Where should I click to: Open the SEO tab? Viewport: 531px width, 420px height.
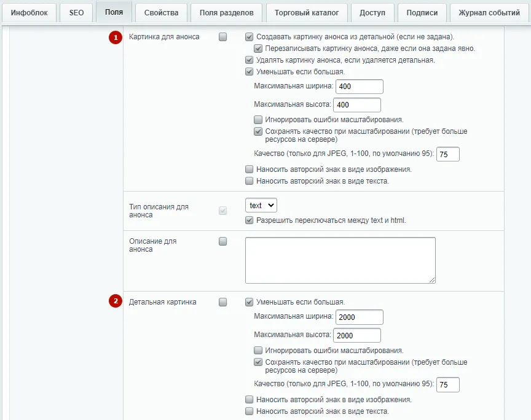pos(76,13)
